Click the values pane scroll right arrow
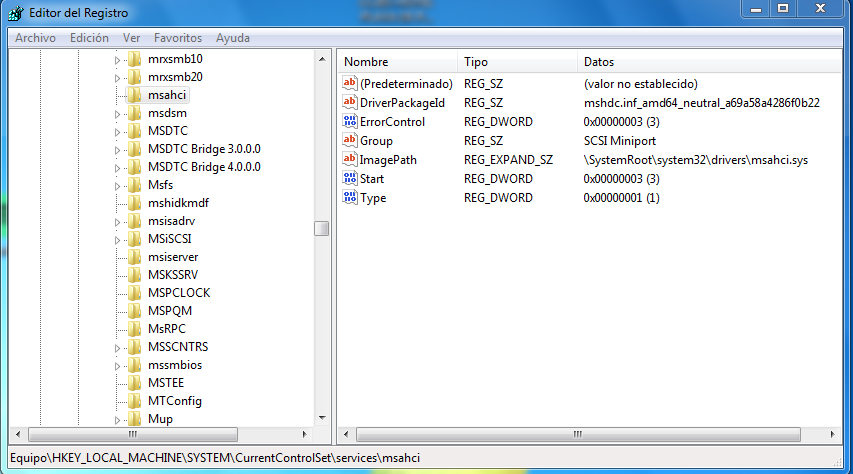This screenshot has height=474, width=853. pyautogui.click(x=832, y=434)
